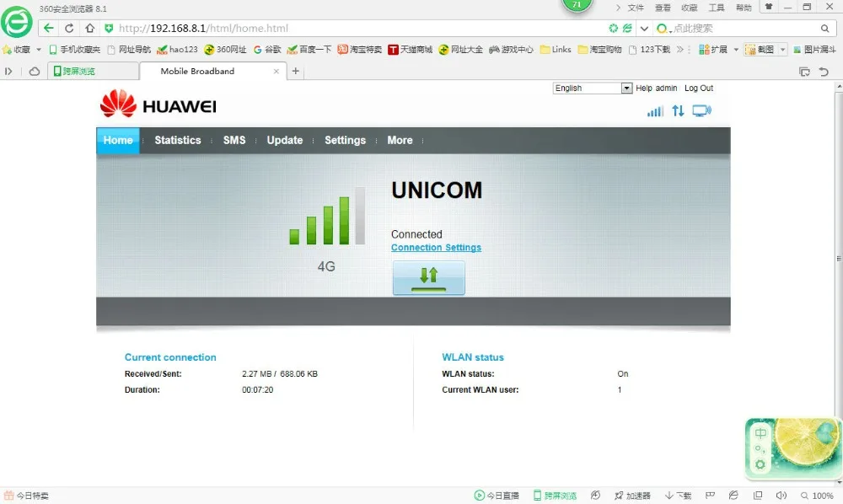This screenshot has width=843, height=504.
Task: Close the Mobile Broadband tab
Action: point(277,71)
